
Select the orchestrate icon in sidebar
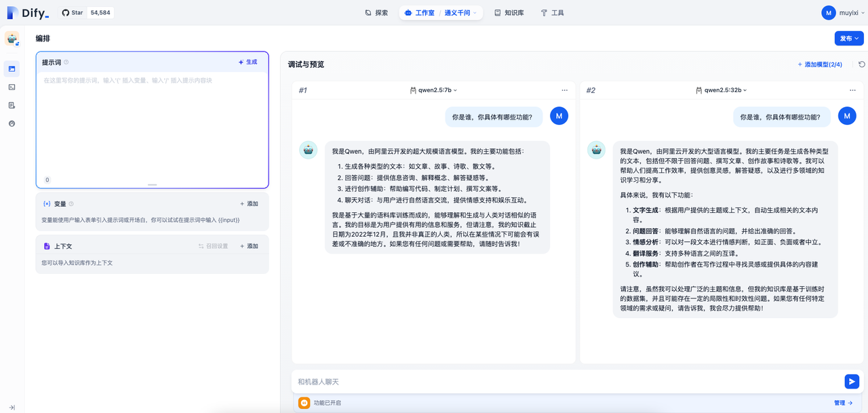(x=12, y=68)
